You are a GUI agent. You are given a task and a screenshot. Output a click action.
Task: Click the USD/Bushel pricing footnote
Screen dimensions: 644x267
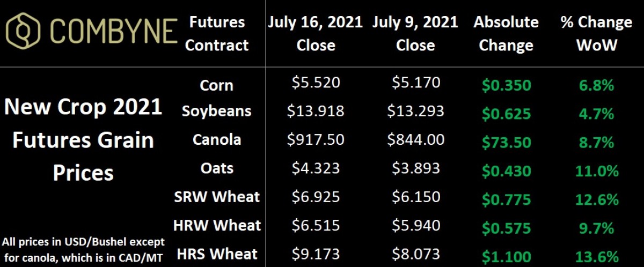(x=83, y=248)
